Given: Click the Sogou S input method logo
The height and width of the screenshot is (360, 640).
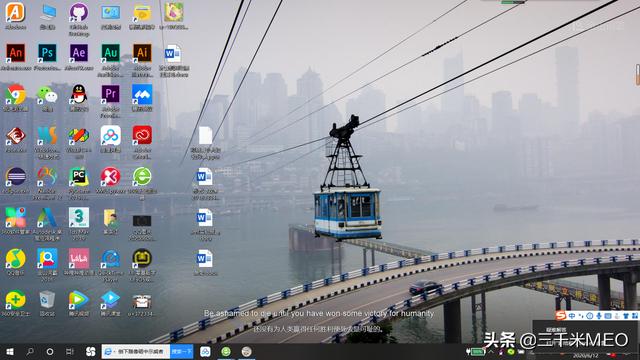Looking at the screenshot, I should (x=561, y=316).
